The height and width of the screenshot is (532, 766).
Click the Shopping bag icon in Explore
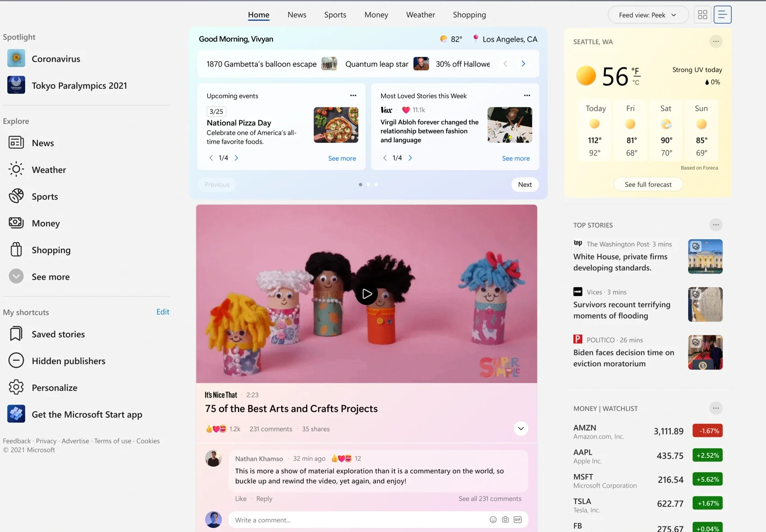tap(16, 249)
